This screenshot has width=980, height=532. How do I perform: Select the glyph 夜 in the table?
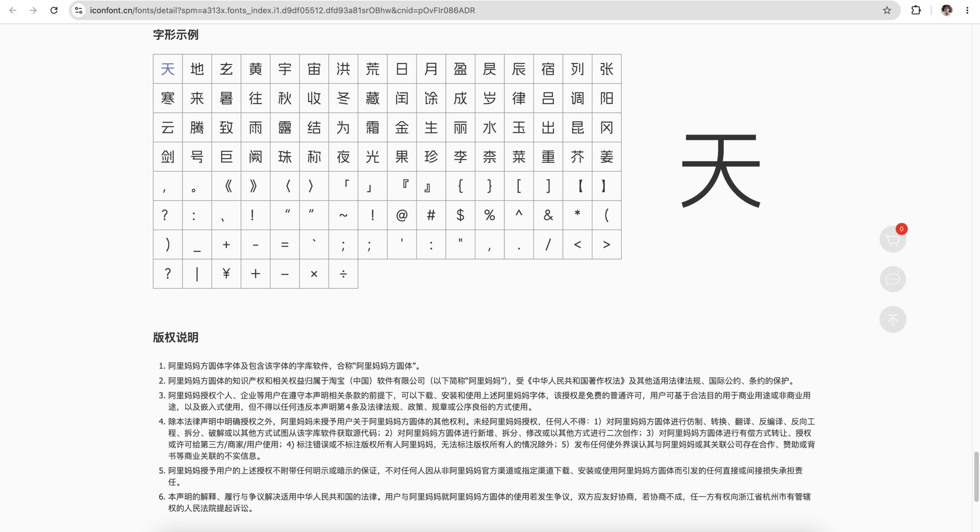click(x=343, y=157)
